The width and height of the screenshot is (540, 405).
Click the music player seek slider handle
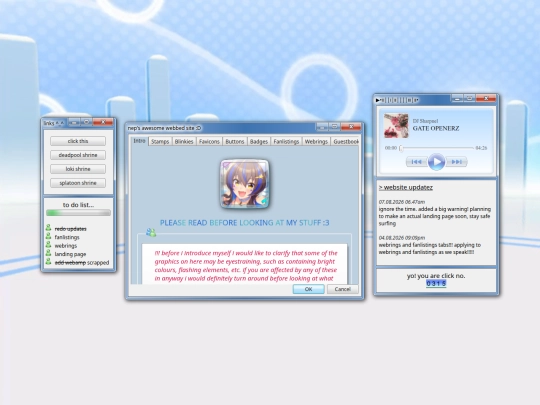click(401, 148)
